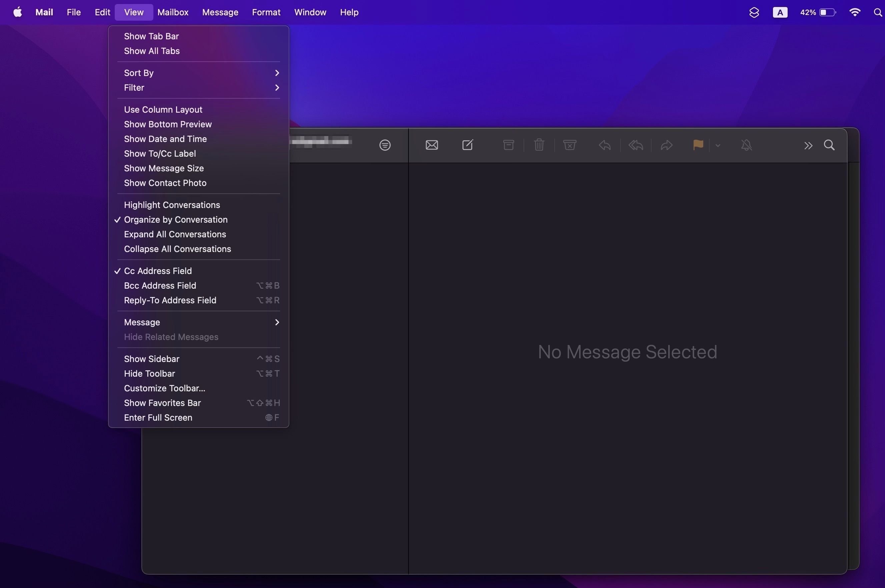Uncheck Organize by Conversation

coord(176,219)
